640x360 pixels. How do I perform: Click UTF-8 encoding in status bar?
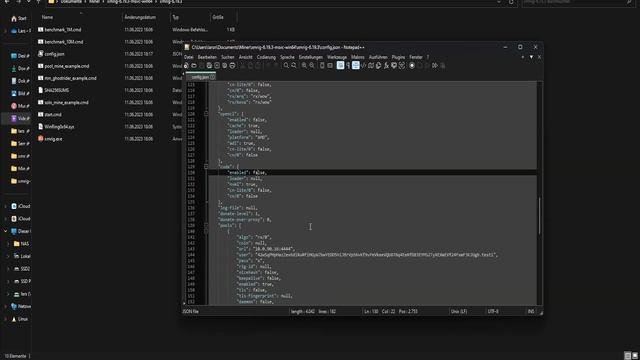(493, 311)
